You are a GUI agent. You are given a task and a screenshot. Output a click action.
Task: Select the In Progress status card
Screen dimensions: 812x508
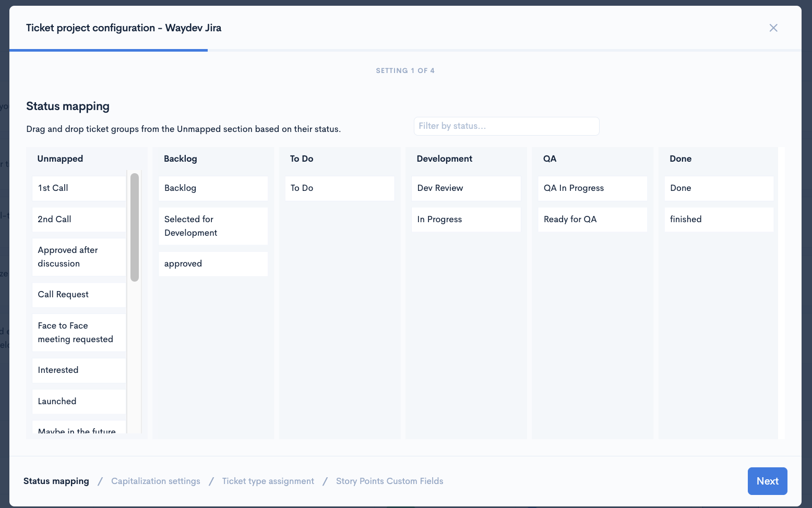click(x=466, y=220)
